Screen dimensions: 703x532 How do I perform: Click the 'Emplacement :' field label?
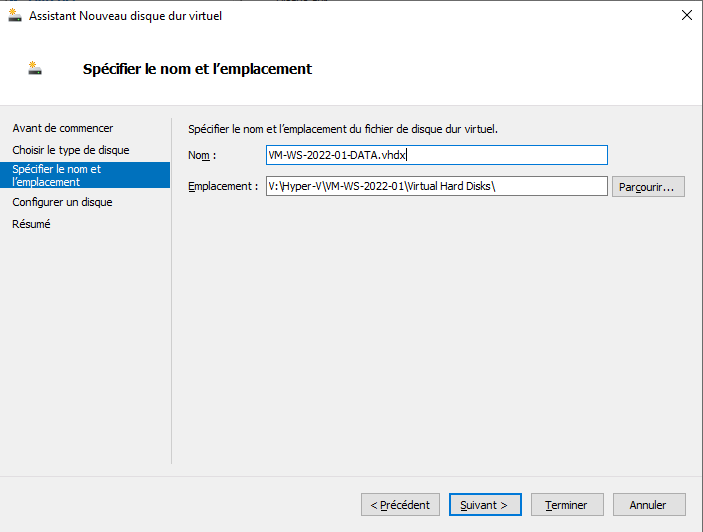click(x=222, y=186)
